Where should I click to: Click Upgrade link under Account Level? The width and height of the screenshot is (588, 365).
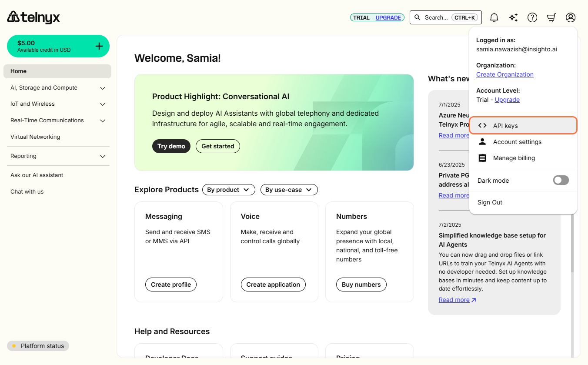point(507,100)
